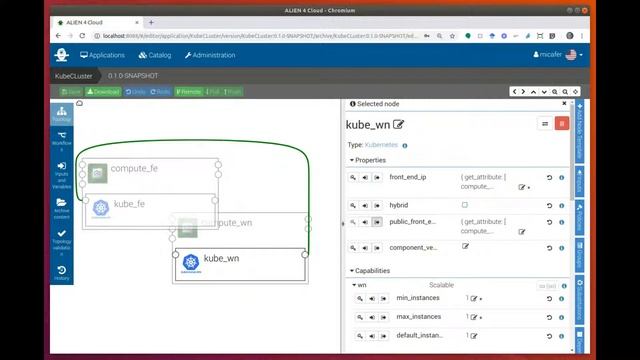Open max_instances edit dropdown caret

481,318
